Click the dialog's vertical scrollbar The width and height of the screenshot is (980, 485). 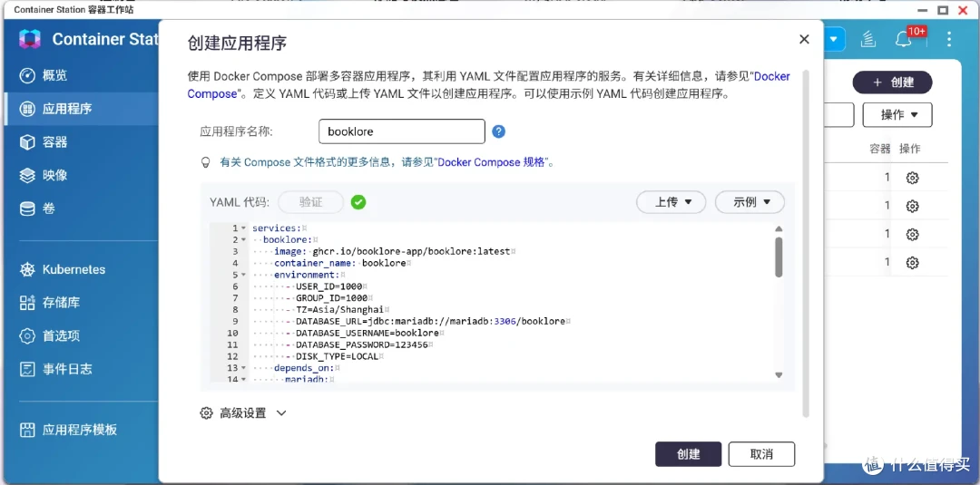[806, 244]
